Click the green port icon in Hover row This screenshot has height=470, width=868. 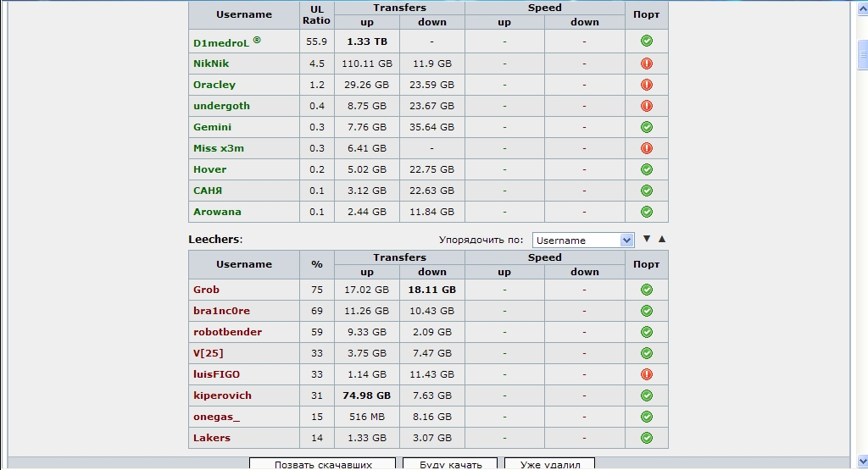tap(646, 169)
